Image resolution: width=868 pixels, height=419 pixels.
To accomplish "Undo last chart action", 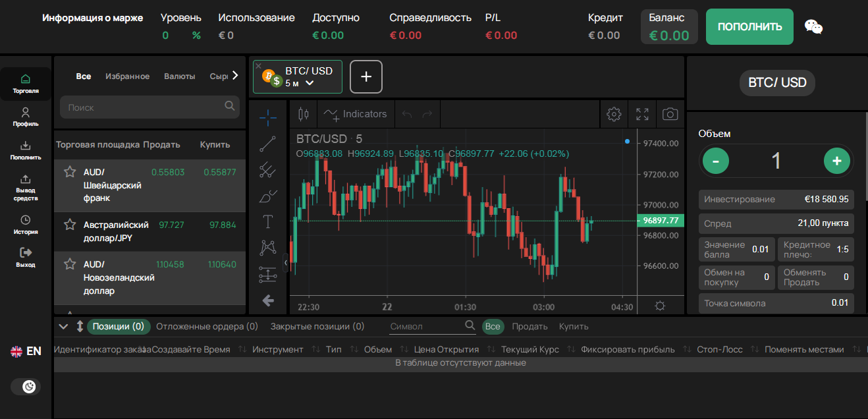I will [407, 114].
